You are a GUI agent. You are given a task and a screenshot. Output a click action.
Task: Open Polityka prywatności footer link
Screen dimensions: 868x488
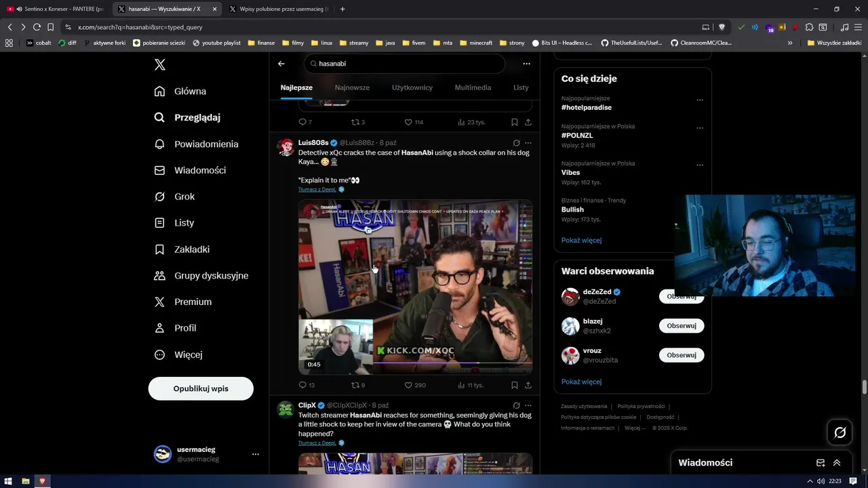[x=641, y=406]
